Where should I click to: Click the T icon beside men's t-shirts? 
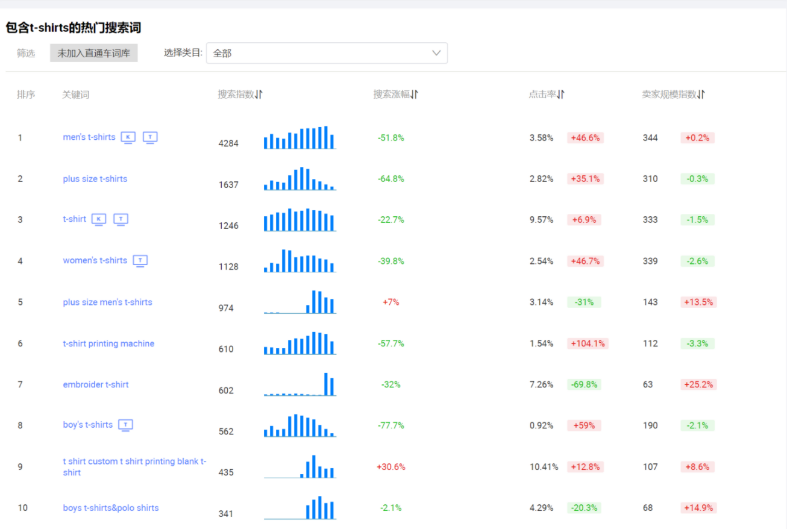[x=150, y=137]
